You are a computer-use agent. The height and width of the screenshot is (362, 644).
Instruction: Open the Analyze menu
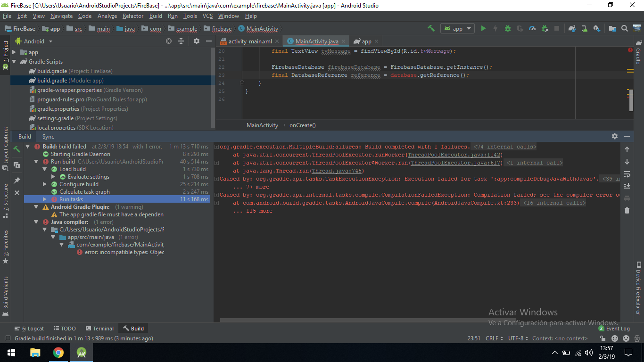pos(107,16)
